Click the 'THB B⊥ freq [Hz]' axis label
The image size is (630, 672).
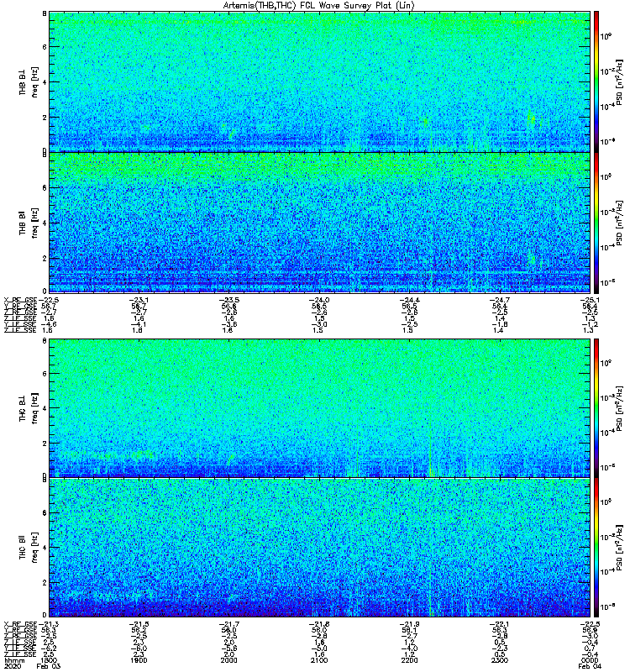click(x=29, y=81)
